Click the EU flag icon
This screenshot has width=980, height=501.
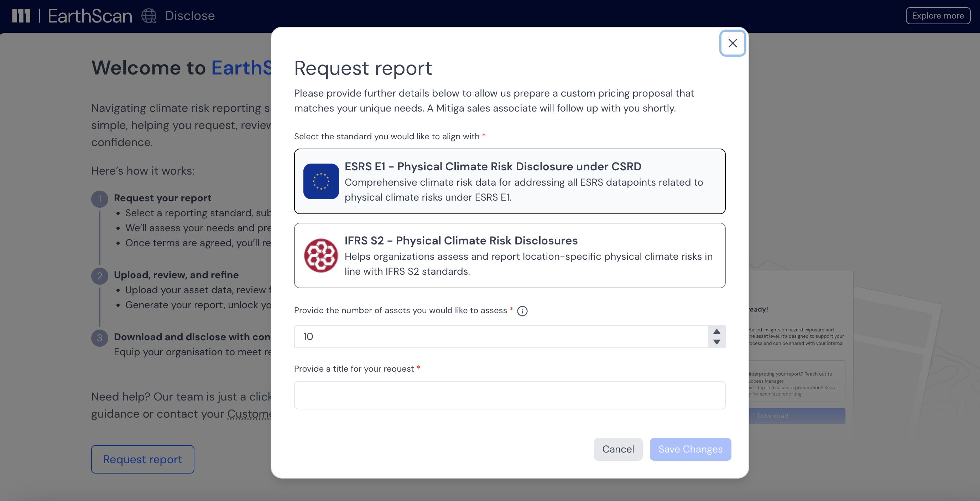tap(321, 181)
